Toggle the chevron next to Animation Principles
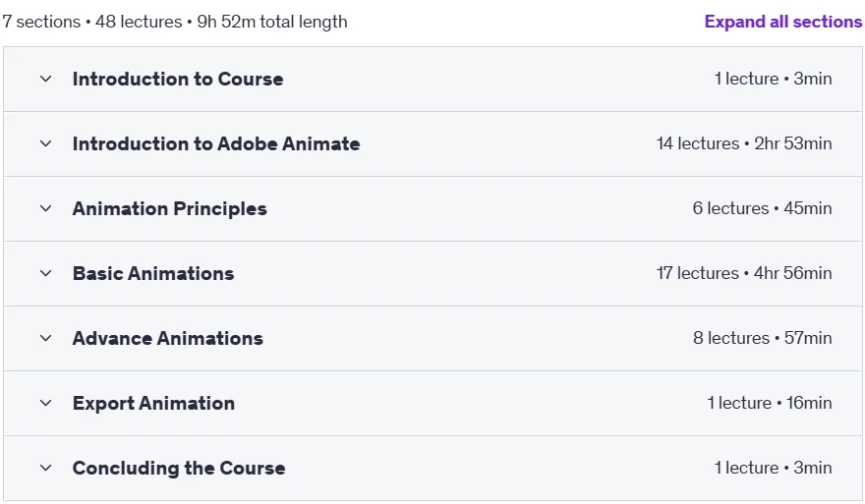The height and width of the screenshot is (504, 865). tap(46, 208)
